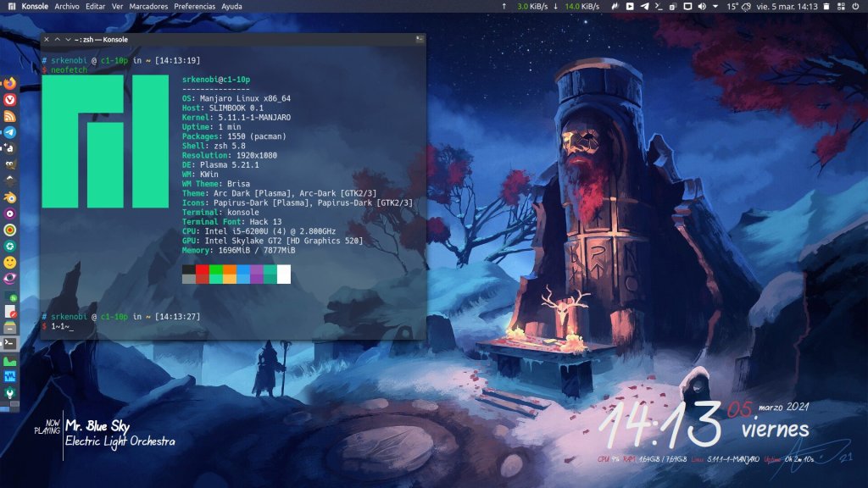Click the trash icon in top panel
The height and width of the screenshot is (488, 868).
point(827,6)
